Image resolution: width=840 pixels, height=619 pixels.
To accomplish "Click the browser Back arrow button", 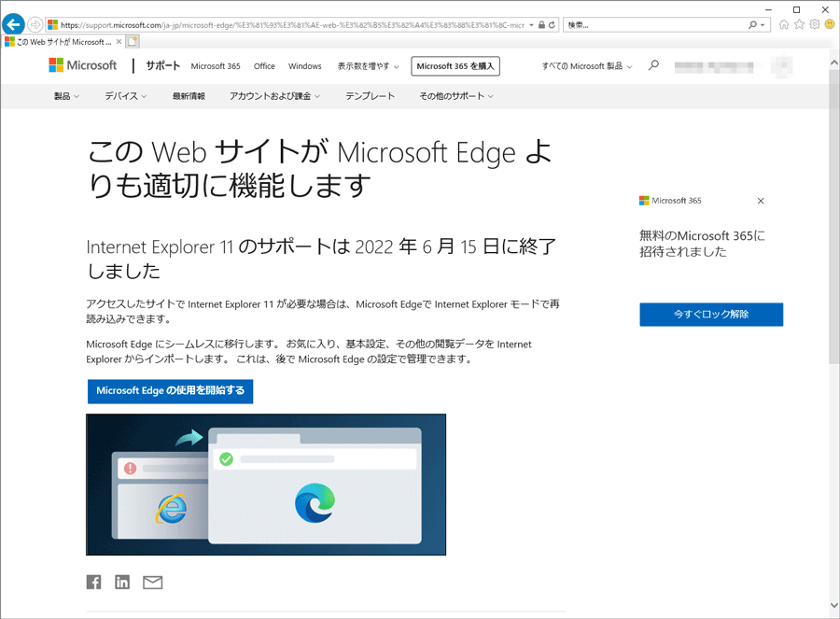I will click(13, 24).
